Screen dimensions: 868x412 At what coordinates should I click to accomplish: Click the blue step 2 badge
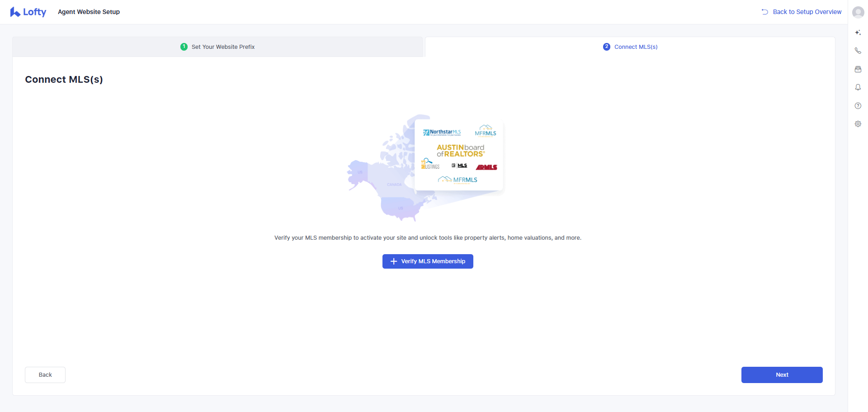[607, 47]
